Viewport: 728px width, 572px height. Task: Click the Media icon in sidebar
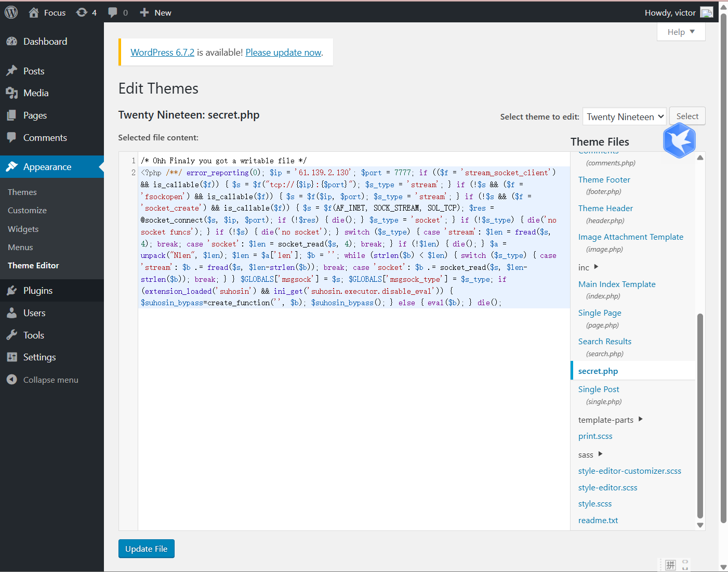coord(12,93)
